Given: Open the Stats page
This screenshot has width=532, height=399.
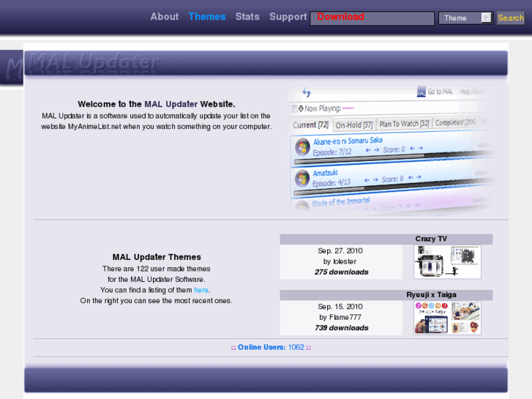Looking at the screenshot, I should pyautogui.click(x=247, y=17).
